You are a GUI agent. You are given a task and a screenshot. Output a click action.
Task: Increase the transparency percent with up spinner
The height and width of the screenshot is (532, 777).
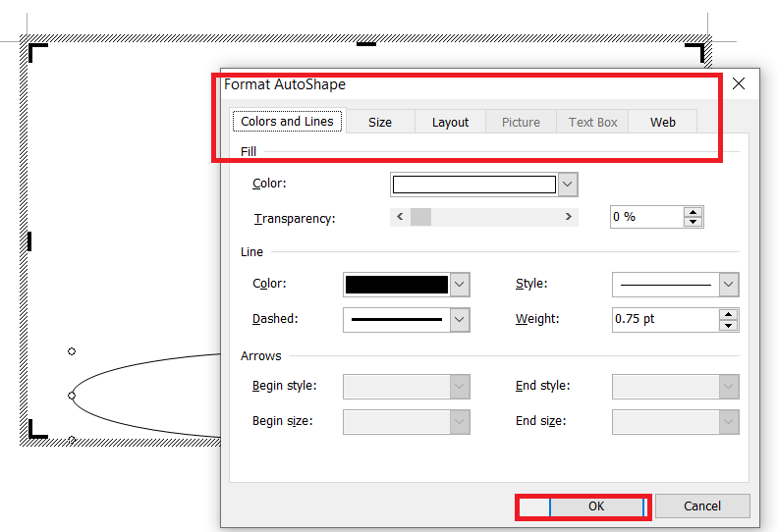point(694,212)
